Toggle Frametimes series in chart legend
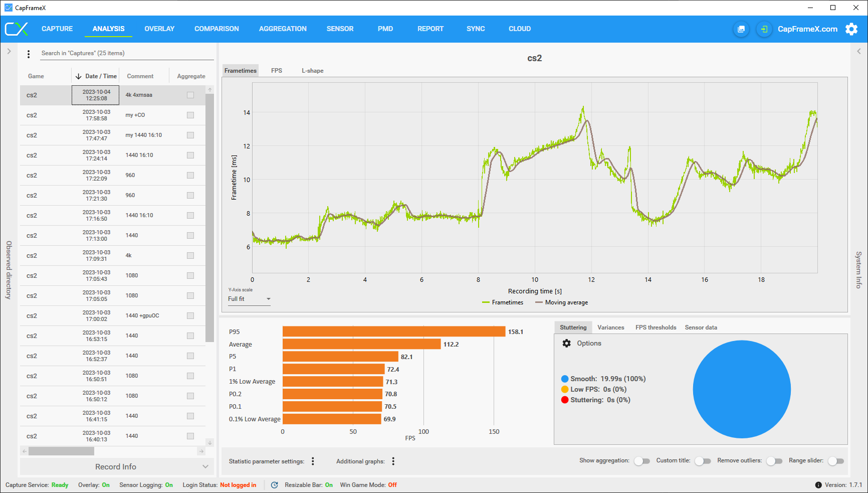Image resolution: width=868 pixels, height=493 pixels. [503, 302]
